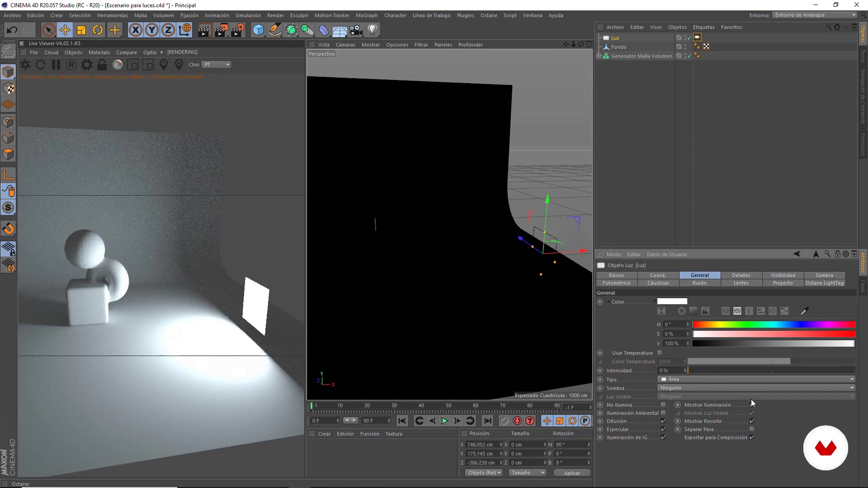
Task: Uncheck Exportar para Composición checkbox
Action: (x=752, y=437)
